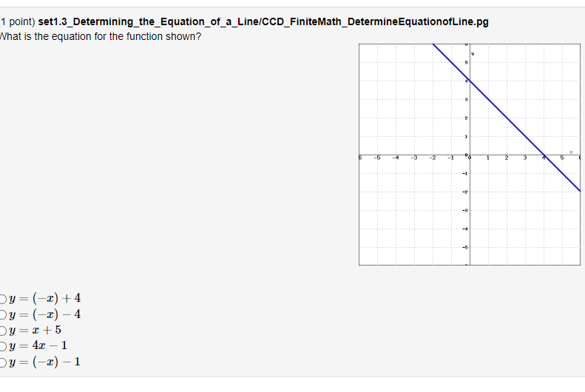
Task: Click the question text about the function shown
Action: pos(100,36)
